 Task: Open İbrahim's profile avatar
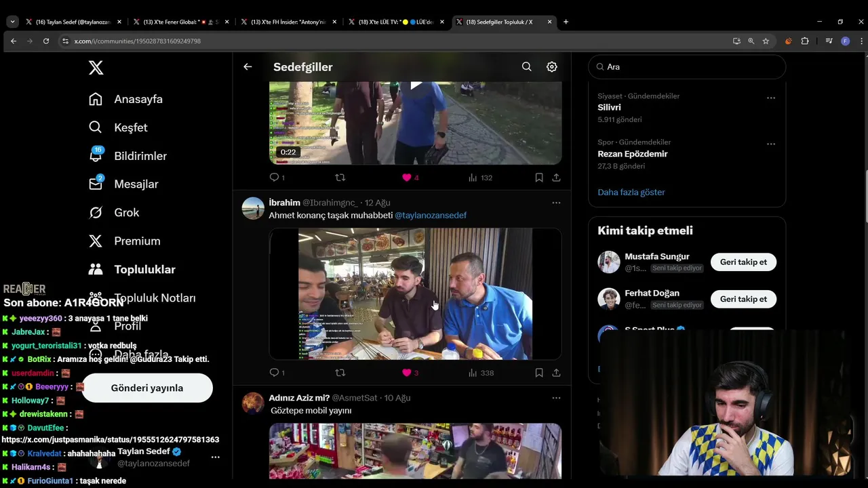[253, 209]
